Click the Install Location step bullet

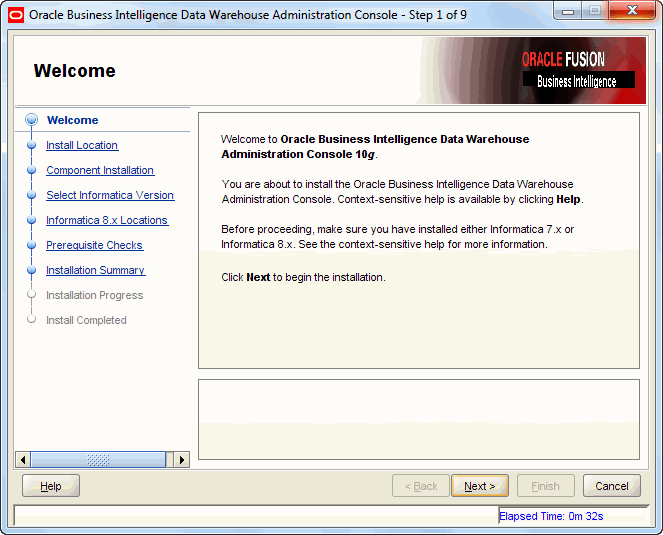point(31,145)
